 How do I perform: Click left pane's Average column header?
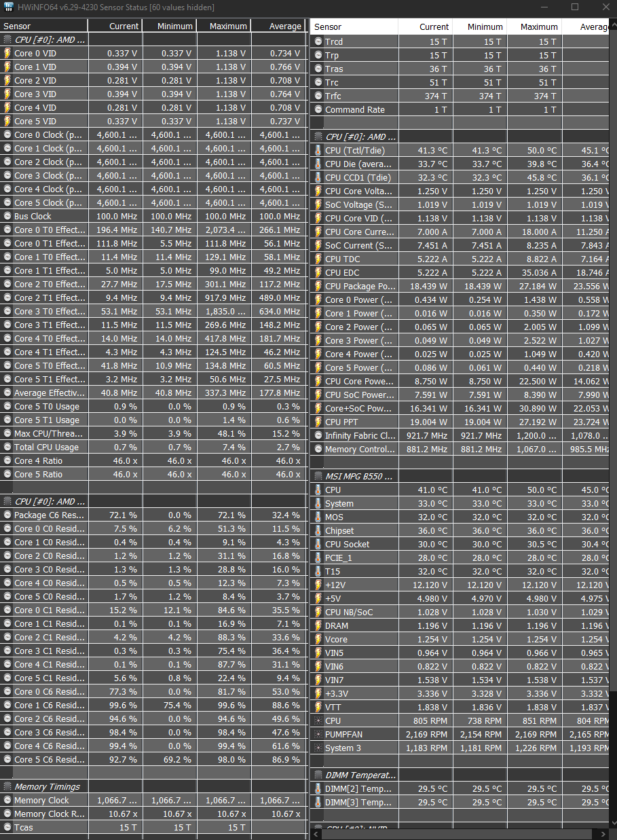pyautogui.click(x=279, y=26)
